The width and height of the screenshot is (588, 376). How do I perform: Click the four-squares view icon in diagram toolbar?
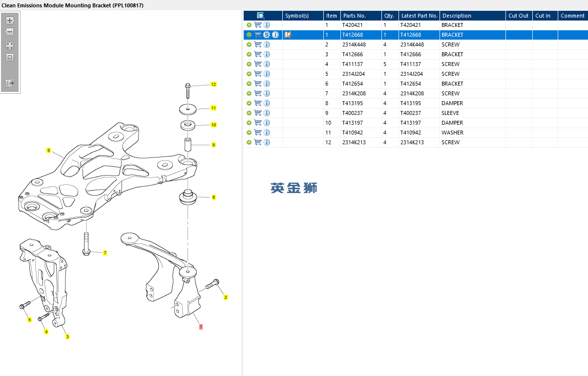(x=10, y=46)
